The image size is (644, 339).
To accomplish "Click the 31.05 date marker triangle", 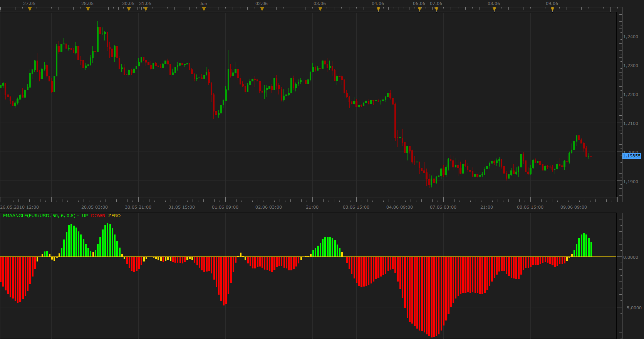I will 146,9.
